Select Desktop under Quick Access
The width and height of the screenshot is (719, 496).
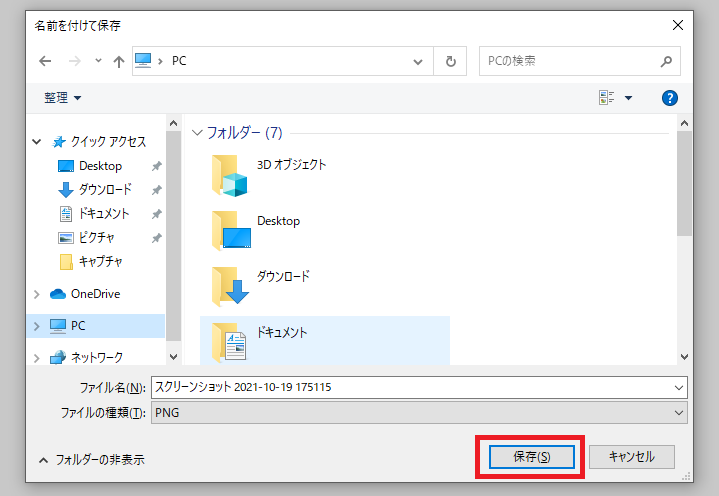100,166
